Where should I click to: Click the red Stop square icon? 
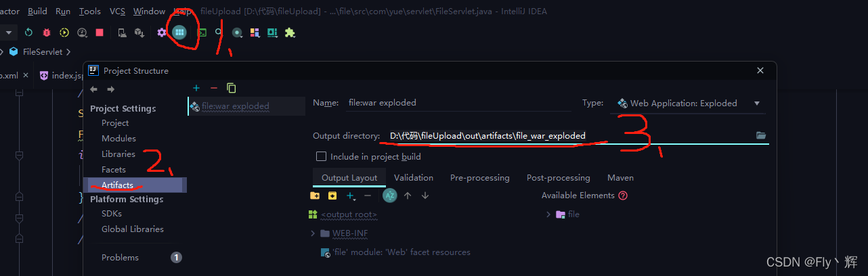(x=100, y=32)
